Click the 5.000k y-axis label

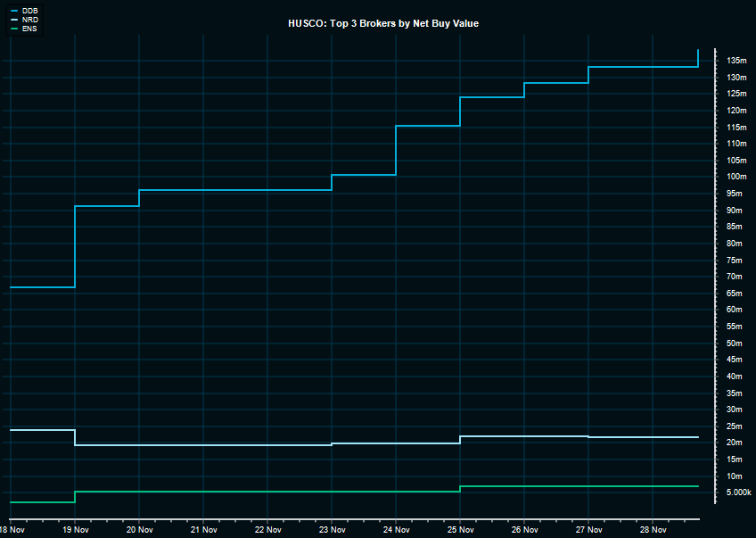pos(739,492)
